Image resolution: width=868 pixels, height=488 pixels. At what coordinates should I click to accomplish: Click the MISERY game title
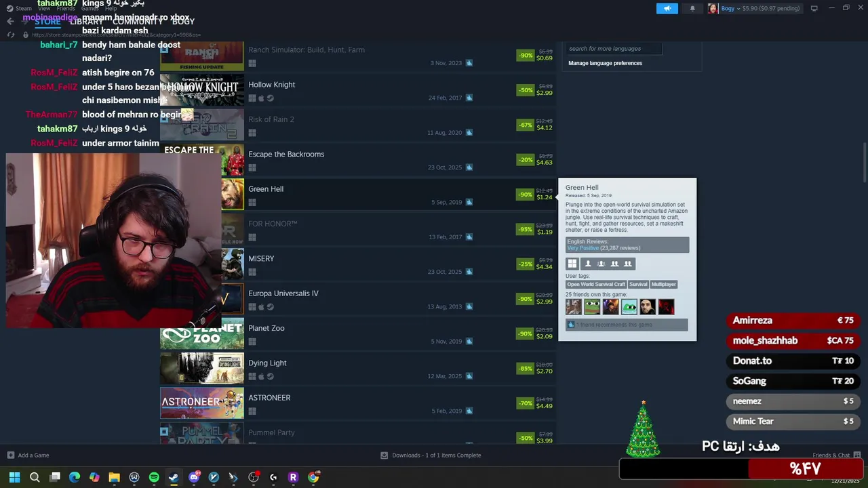click(x=261, y=259)
